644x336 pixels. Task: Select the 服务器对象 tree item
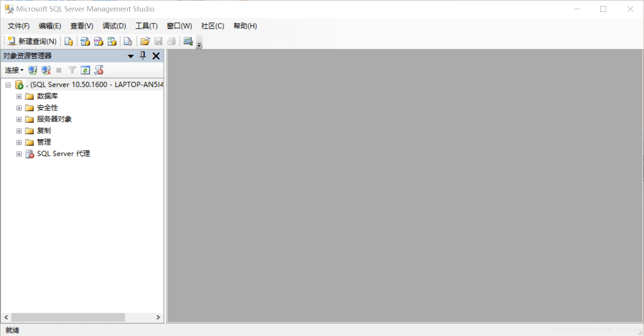tap(54, 119)
